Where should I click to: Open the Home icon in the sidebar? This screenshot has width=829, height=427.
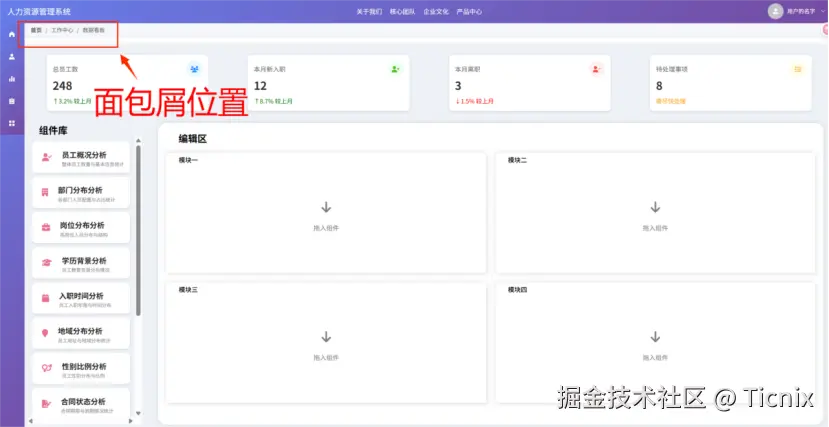click(x=12, y=34)
